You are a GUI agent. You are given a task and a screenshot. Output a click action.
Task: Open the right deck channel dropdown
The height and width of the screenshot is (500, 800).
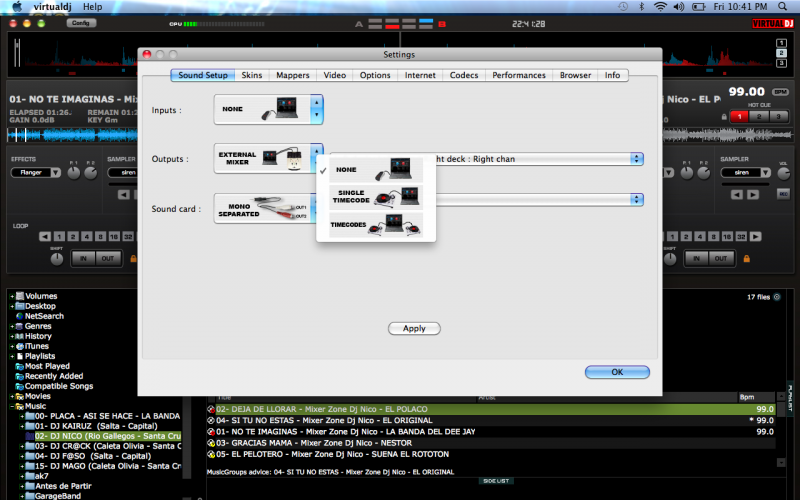(x=636, y=158)
